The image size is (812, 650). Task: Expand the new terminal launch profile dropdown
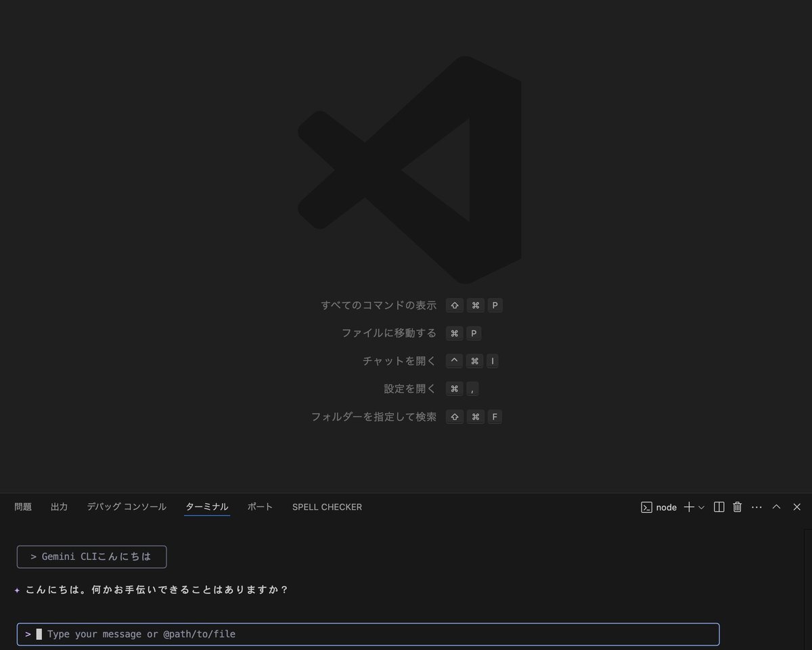tap(701, 507)
